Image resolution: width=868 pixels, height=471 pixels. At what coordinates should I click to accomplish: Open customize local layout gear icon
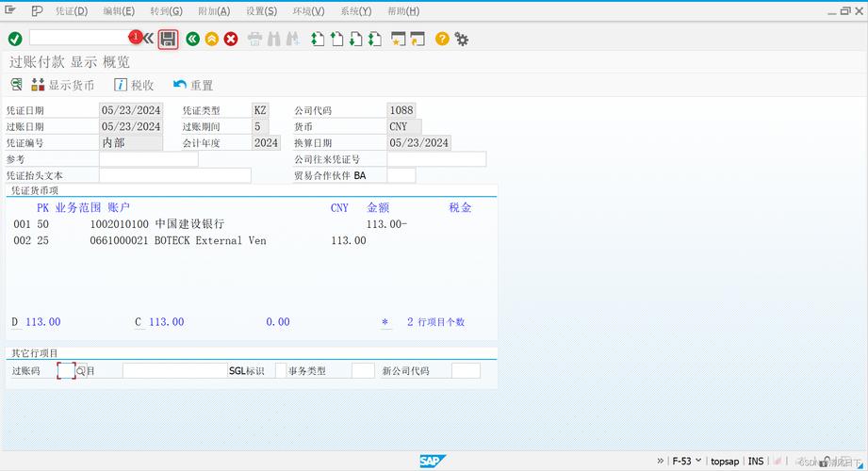tap(461, 39)
